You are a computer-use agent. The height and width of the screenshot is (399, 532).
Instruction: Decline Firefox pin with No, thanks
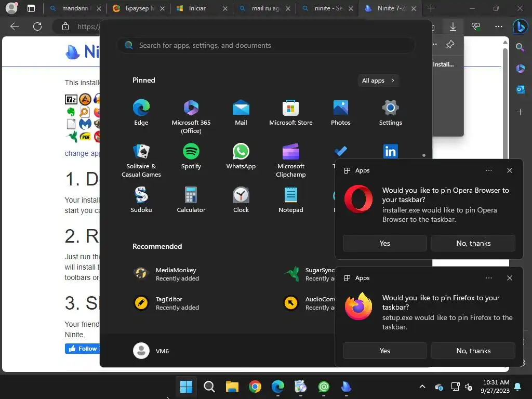473,351
